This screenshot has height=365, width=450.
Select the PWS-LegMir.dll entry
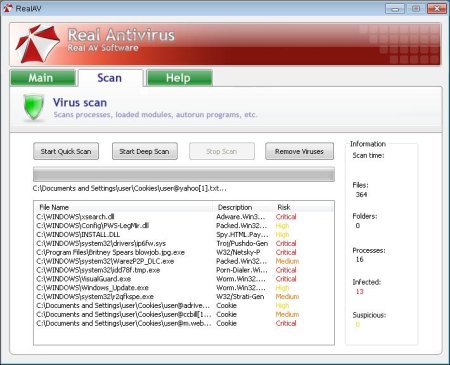(x=184, y=226)
